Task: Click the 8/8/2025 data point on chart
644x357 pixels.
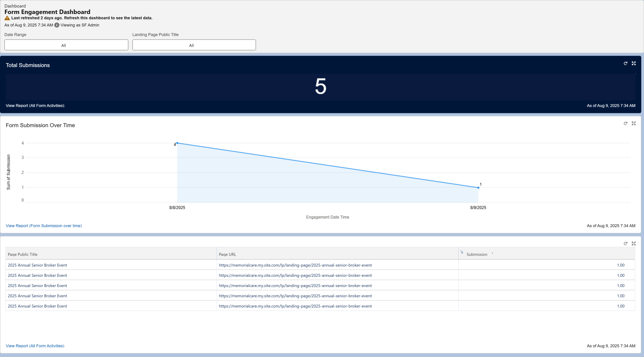Action: (177, 143)
